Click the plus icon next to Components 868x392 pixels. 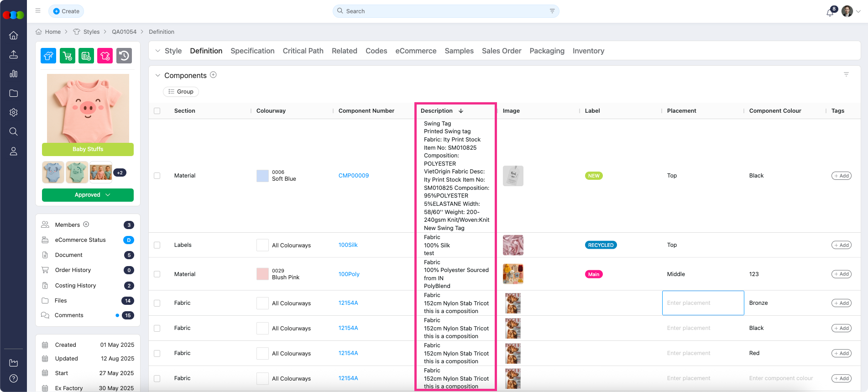[213, 75]
